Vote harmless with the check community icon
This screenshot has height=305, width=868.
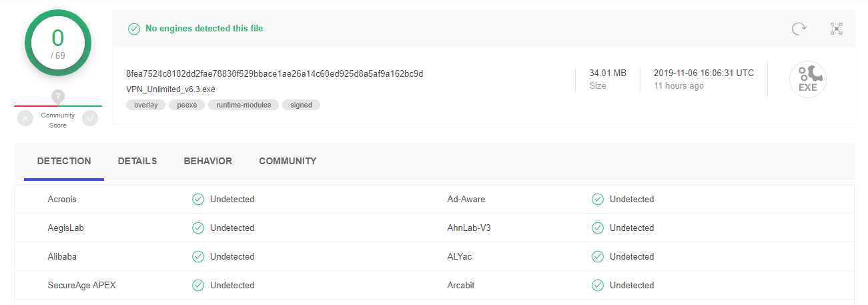coord(90,118)
